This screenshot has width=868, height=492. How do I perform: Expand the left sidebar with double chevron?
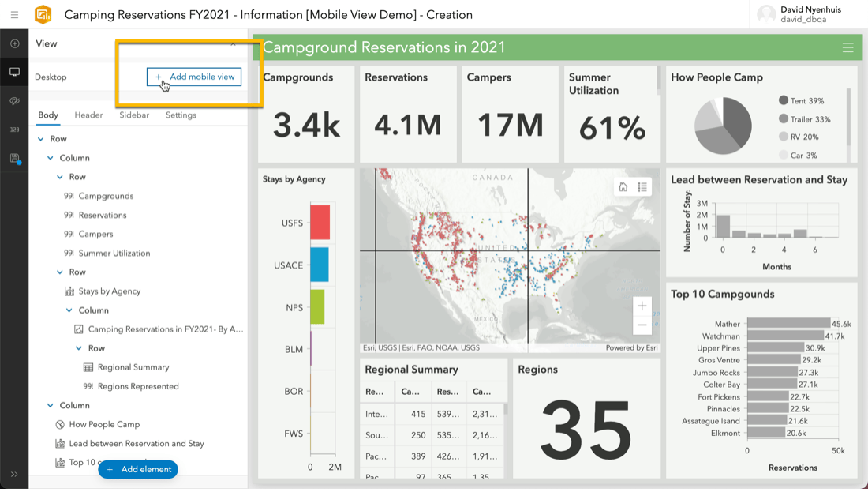[14, 475]
